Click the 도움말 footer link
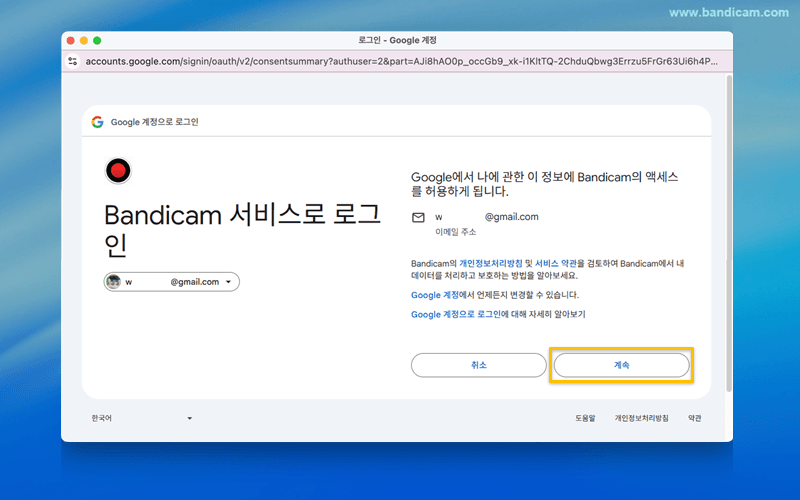The height and width of the screenshot is (500, 800). pyautogui.click(x=585, y=418)
